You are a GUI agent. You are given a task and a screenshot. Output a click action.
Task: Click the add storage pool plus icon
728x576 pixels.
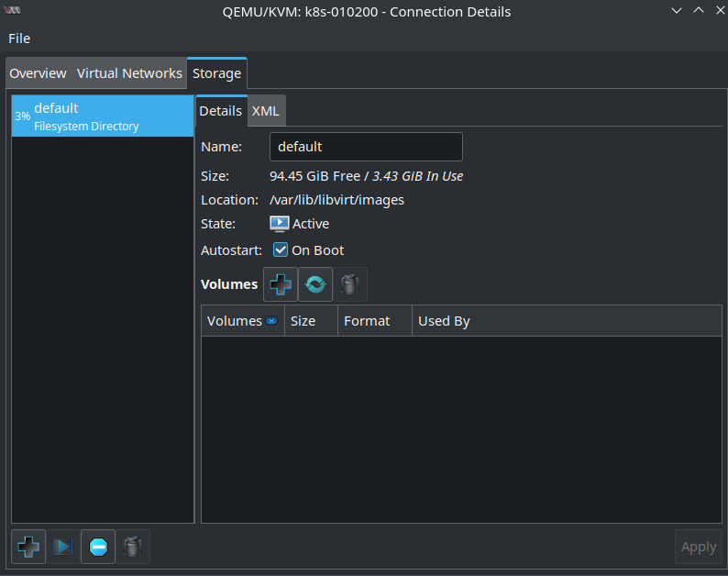[x=28, y=547]
